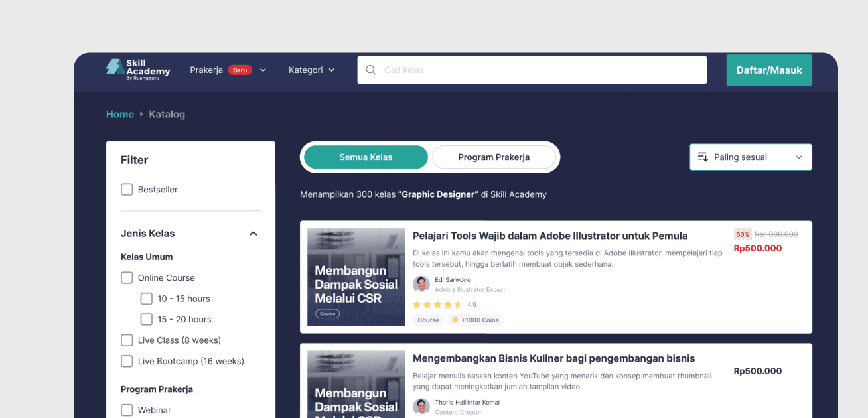
Task: Click the Kelas Umum subheading
Action: click(147, 257)
